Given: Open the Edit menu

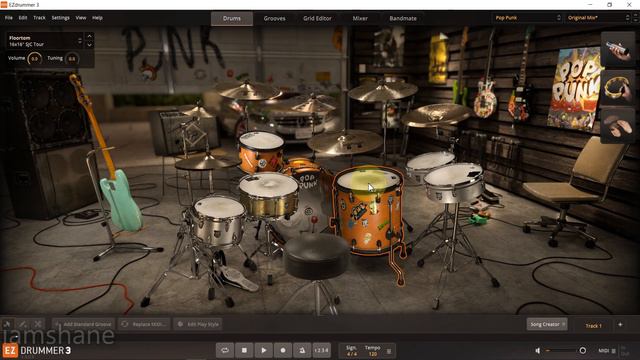Looking at the screenshot, I should click(23, 18).
